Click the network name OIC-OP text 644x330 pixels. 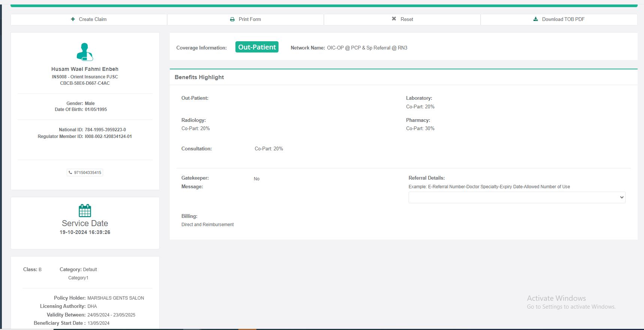tap(367, 48)
